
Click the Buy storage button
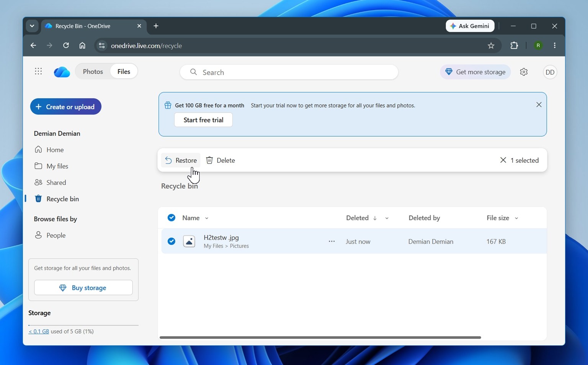click(83, 288)
